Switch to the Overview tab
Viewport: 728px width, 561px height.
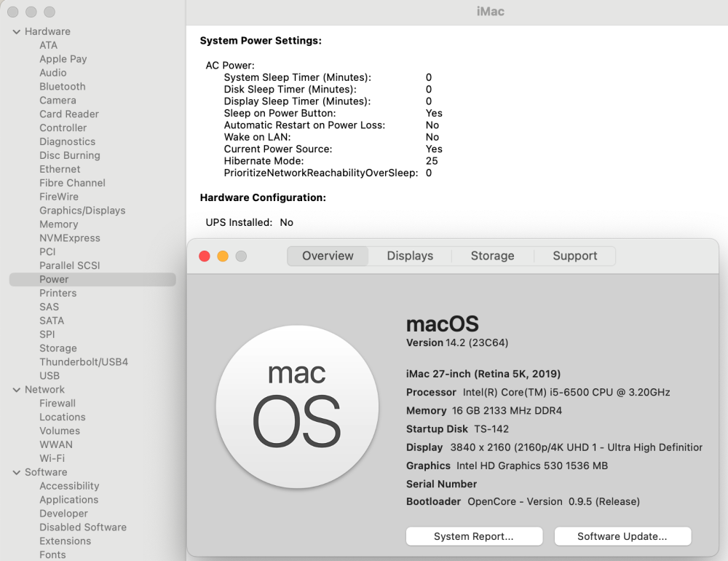coord(328,256)
